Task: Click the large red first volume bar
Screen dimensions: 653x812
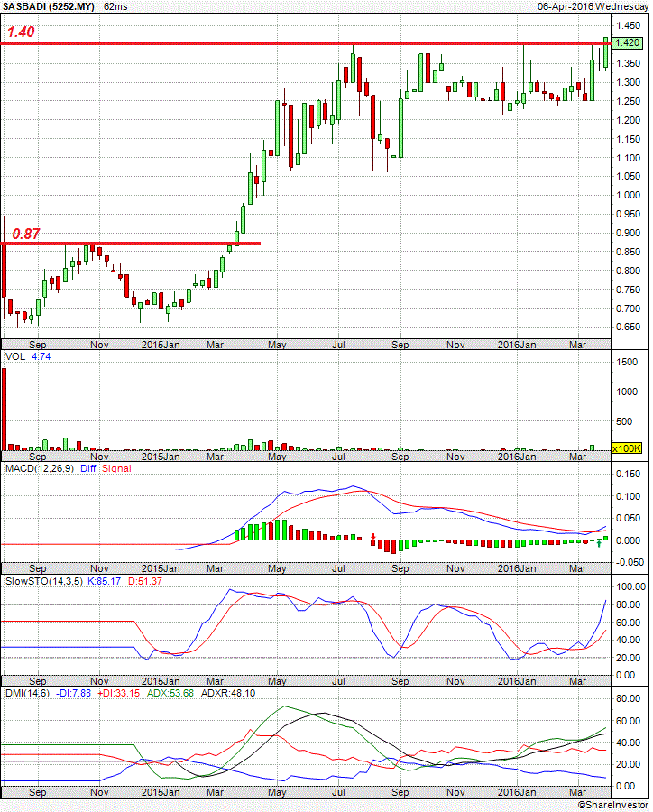Action: click(x=5, y=409)
